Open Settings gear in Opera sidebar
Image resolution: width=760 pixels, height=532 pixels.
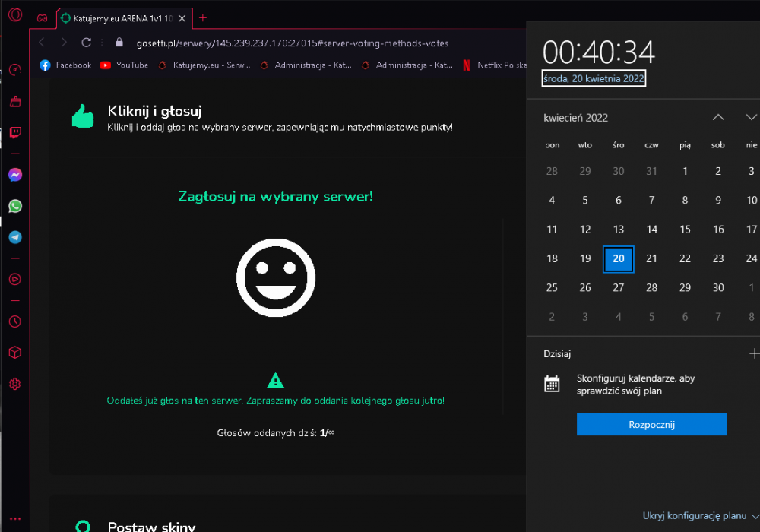15,384
